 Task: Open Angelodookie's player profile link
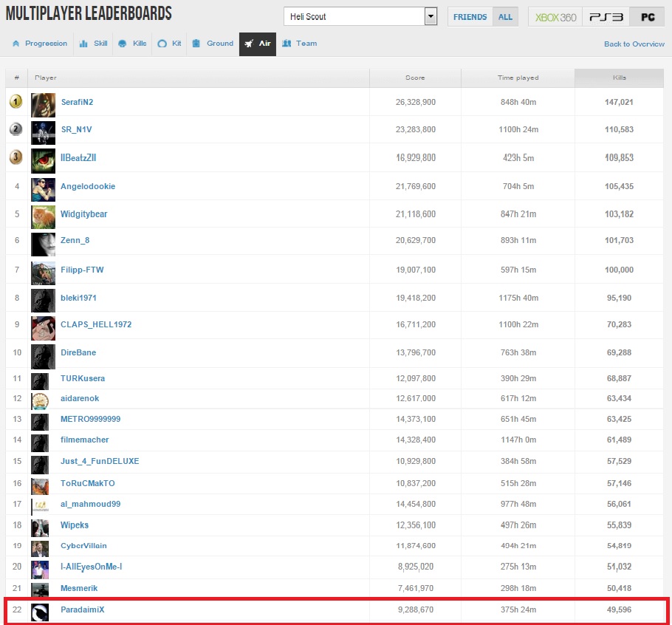click(x=88, y=186)
